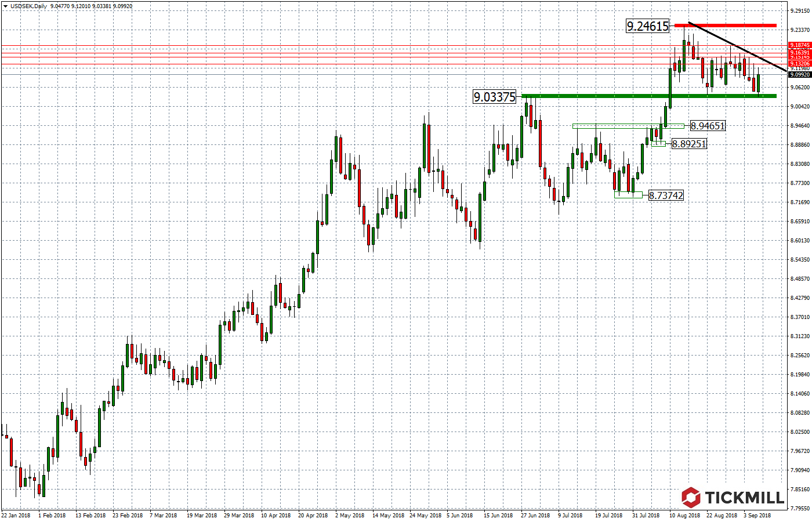Select the black descending trendline
This screenshot has width=812, height=522.
[737, 47]
